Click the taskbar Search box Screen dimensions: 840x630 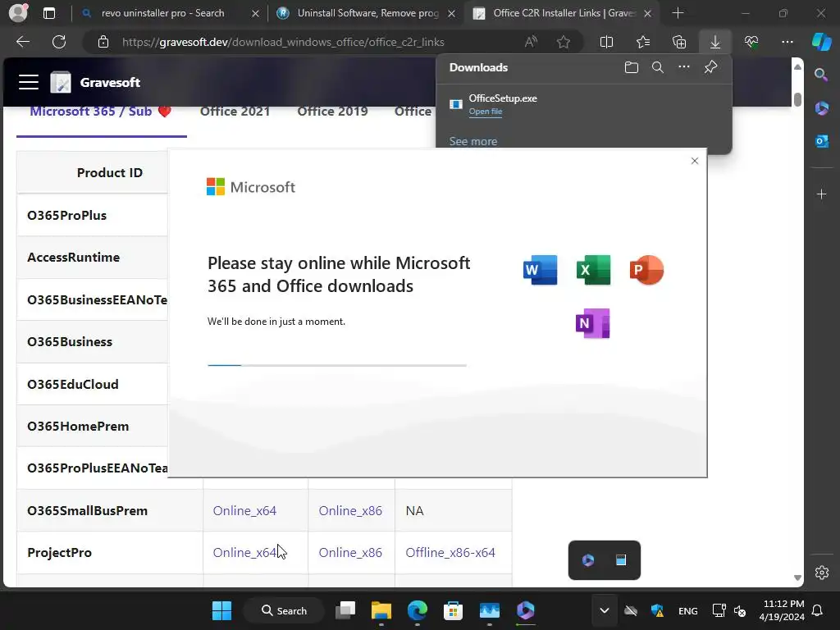click(x=284, y=610)
